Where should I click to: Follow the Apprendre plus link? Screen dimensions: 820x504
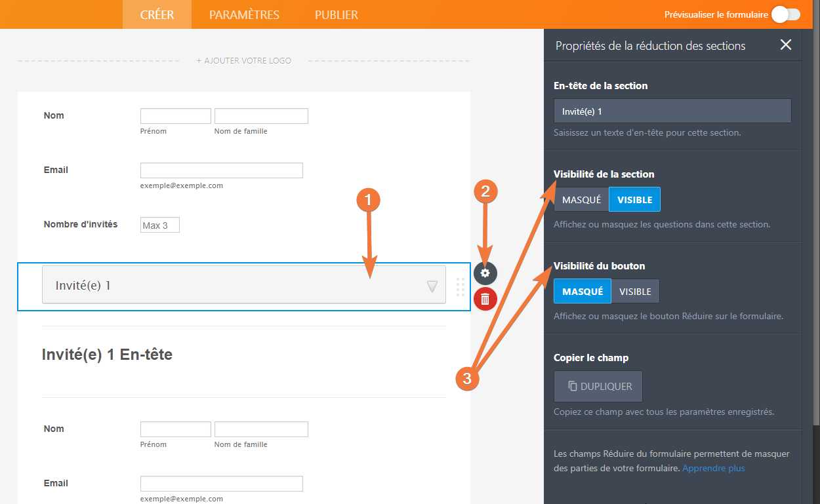714,468
